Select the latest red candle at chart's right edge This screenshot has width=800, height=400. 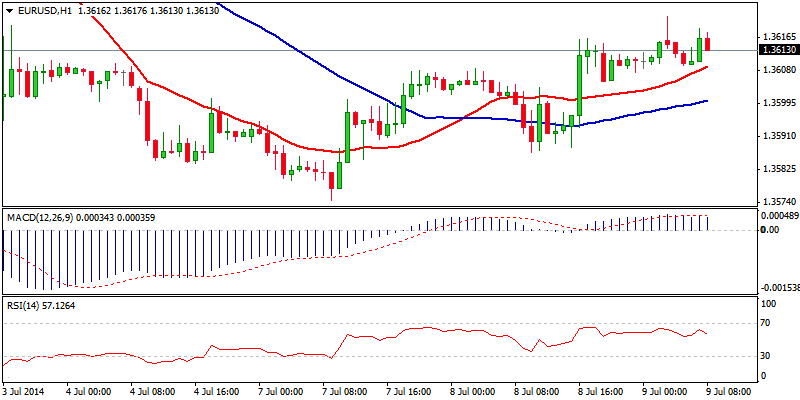point(708,44)
